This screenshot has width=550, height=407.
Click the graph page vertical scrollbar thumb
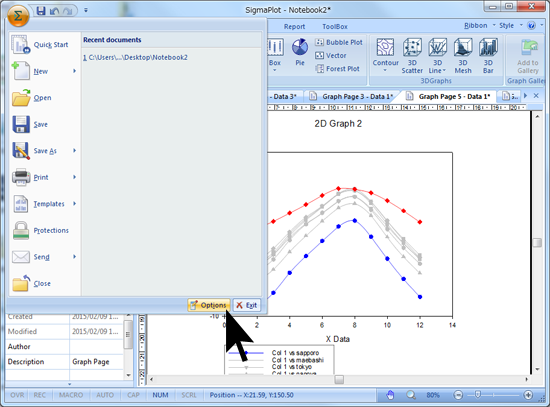pyautogui.click(x=537, y=242)
